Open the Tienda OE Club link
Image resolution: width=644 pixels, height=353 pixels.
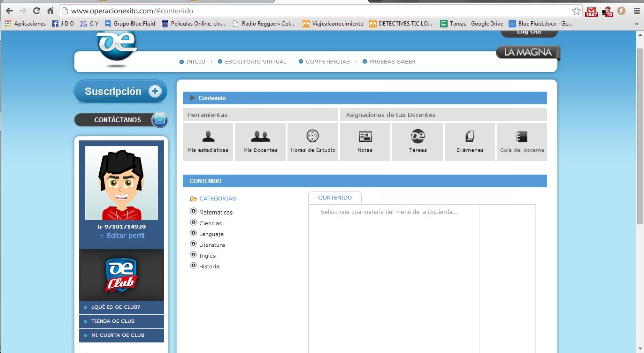point(113,321)
